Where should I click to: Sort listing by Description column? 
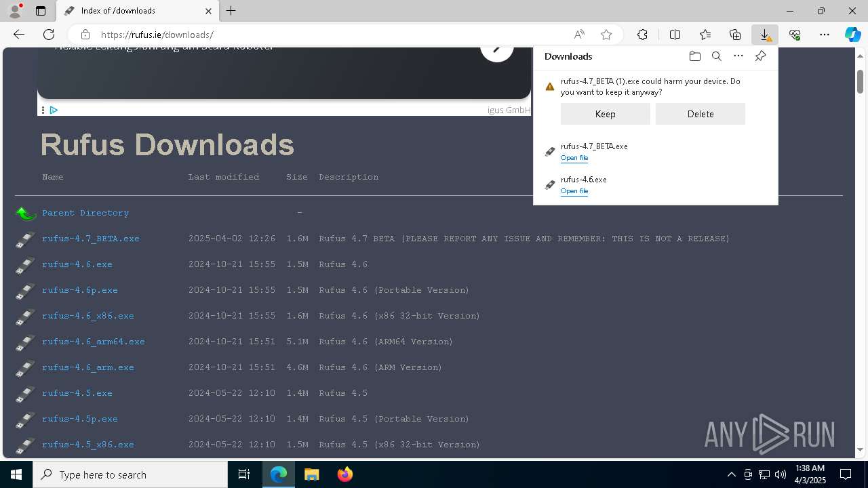[349, 177]
